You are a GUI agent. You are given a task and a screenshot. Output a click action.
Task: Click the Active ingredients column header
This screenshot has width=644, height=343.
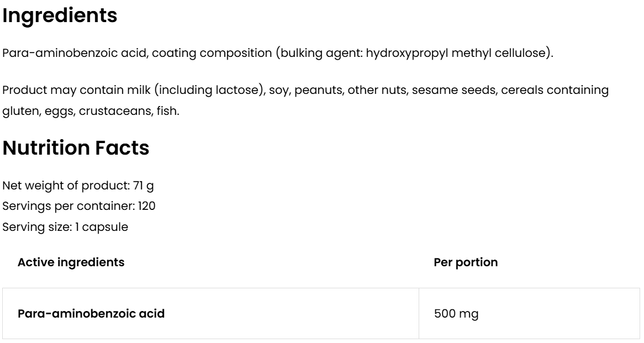pos(71,262)
